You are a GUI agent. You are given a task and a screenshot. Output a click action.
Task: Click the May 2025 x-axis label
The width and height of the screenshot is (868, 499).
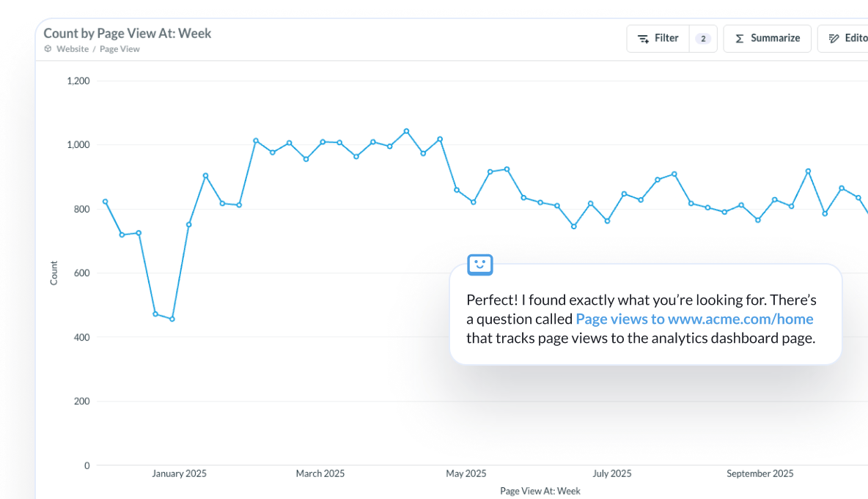pos(466,474)
